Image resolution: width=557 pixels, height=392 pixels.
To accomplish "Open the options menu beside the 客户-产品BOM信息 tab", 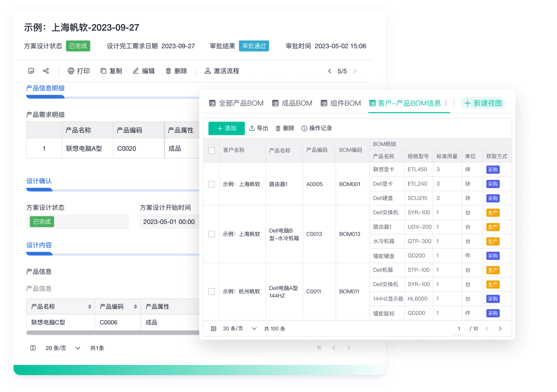I will pyautogui.click(x=446, y=103).
